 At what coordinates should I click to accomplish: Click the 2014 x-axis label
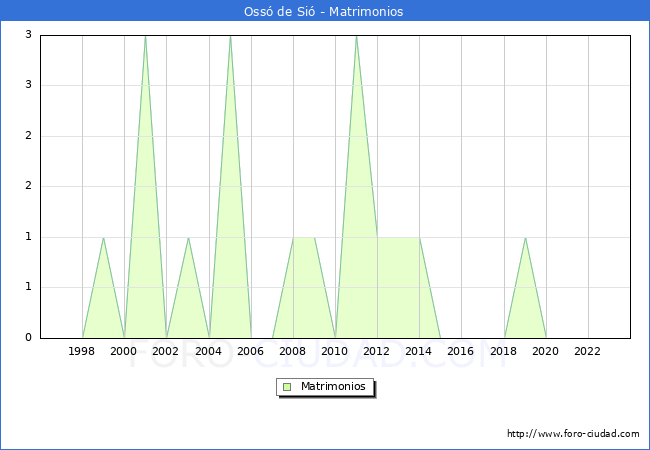[419, 351]
